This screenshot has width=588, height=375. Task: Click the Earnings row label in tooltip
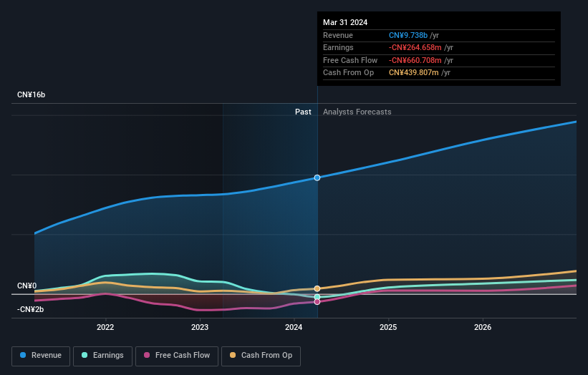[x=338, y=47]
